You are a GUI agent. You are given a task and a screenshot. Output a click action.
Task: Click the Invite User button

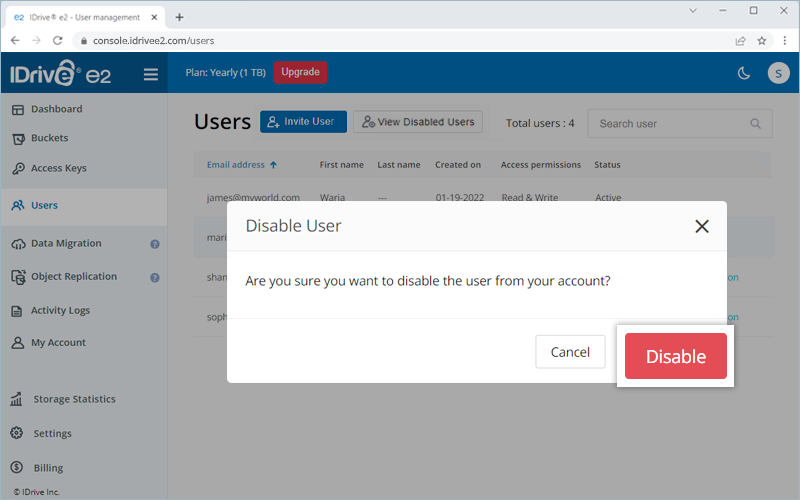303,121
